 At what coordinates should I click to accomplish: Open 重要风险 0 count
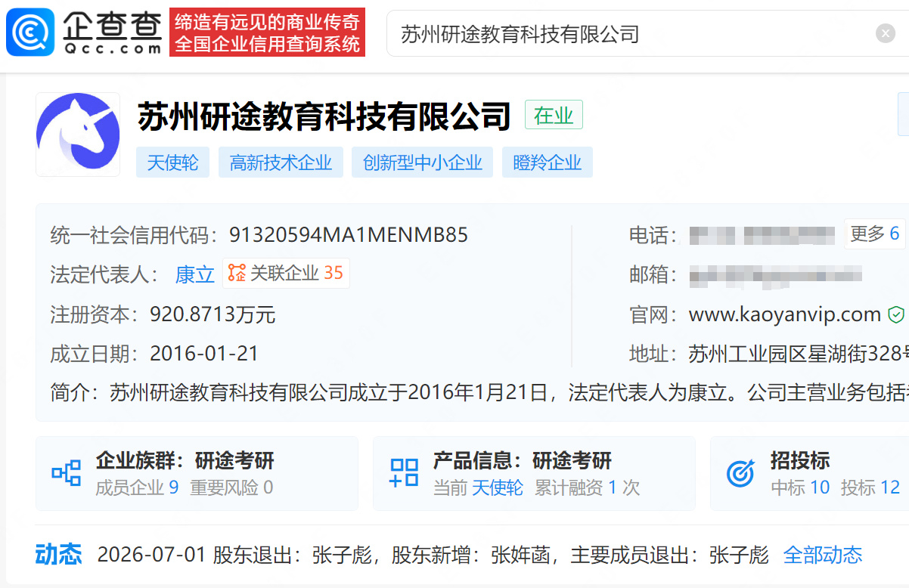[x=231, y=487]
